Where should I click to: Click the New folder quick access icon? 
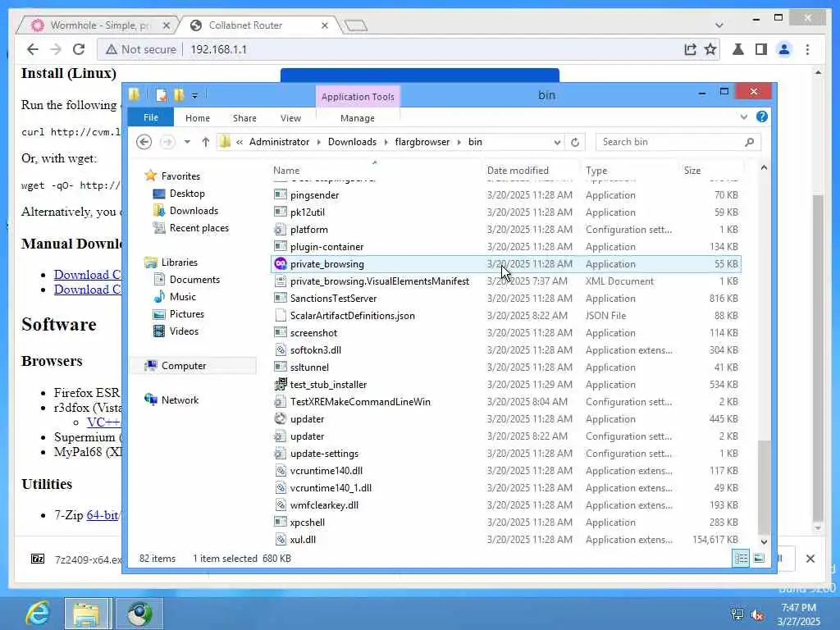click(x=179, y=95)
